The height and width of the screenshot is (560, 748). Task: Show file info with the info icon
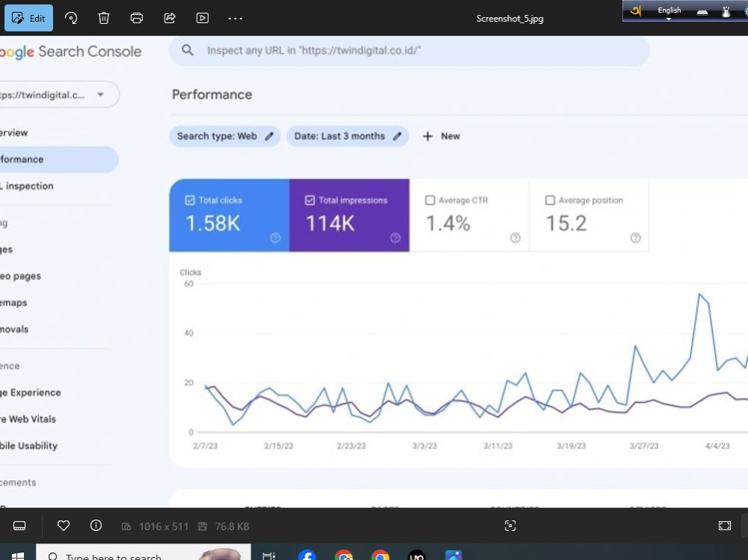point(96,526)
